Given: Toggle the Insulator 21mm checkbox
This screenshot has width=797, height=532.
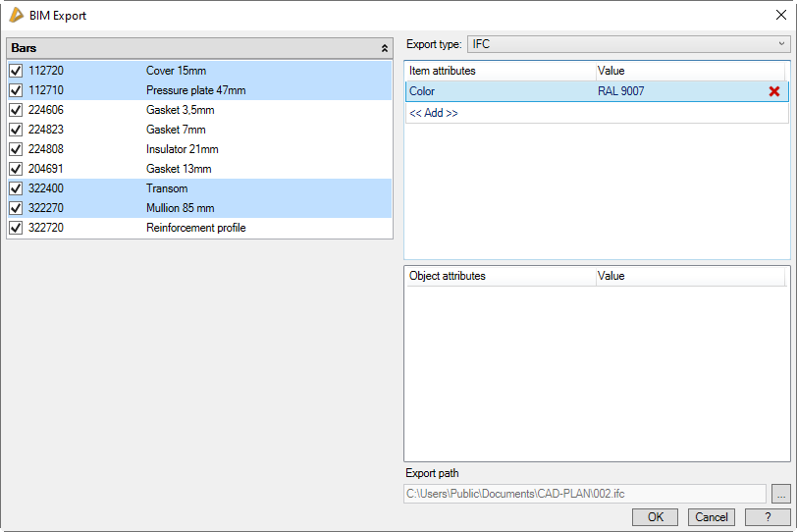Looking at the screenshot, I should click(16, 149).
